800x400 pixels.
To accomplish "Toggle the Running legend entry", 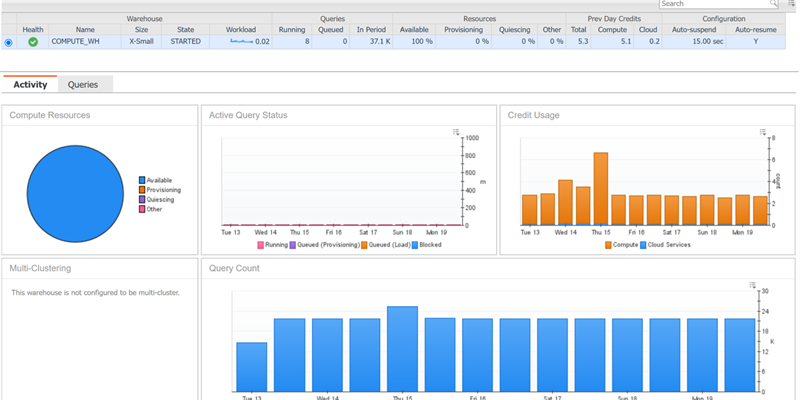I will tap(273, 245).
